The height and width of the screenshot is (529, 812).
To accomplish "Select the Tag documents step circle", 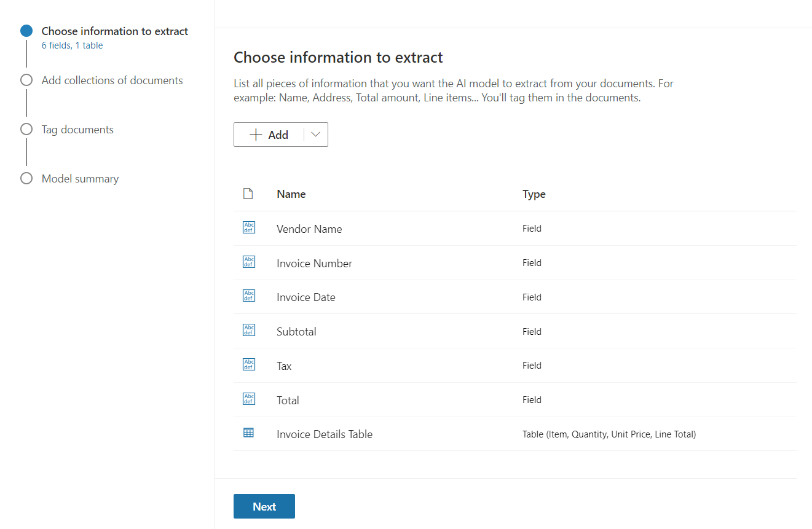I will click(26, 130).
